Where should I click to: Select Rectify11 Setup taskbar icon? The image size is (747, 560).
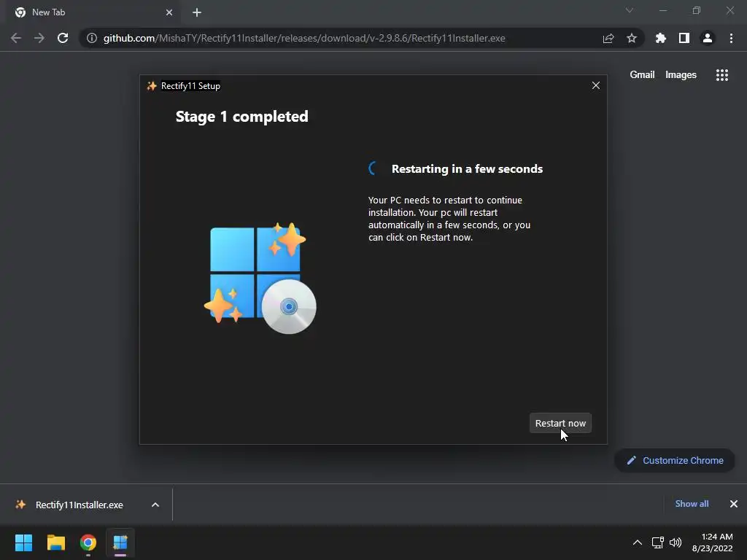pyautogui.click(x=120, y=542)
